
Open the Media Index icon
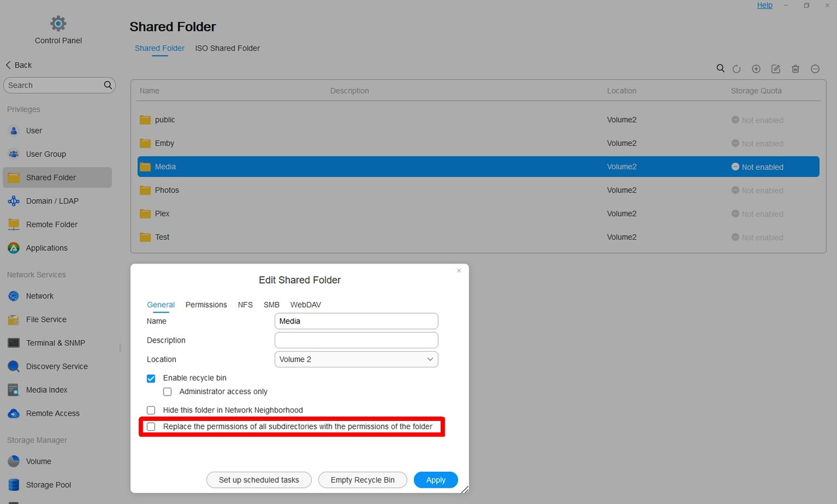14,390
